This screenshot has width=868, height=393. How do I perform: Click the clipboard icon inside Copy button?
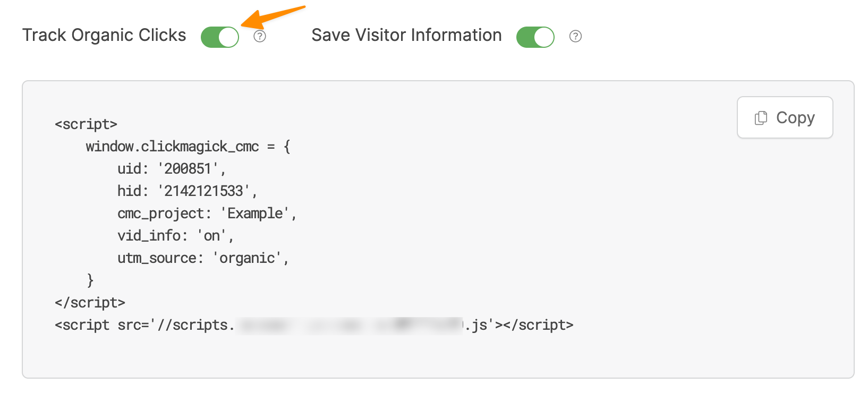coord(761,118)
